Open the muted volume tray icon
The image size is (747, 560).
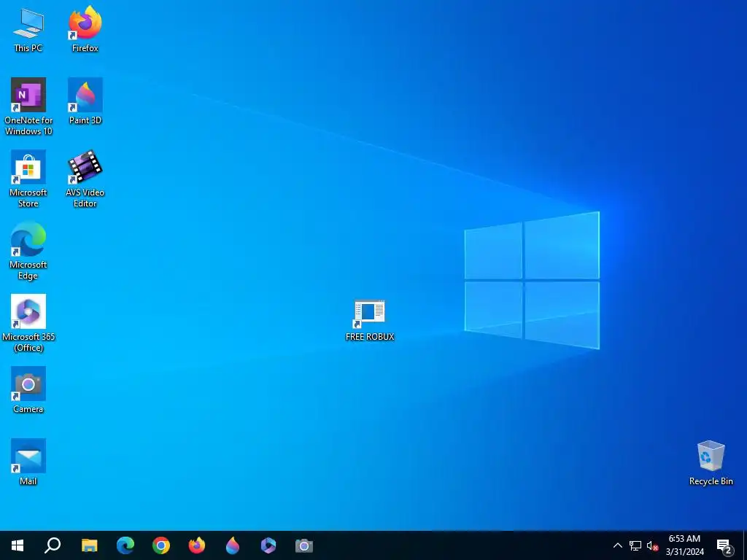[652, 545]
